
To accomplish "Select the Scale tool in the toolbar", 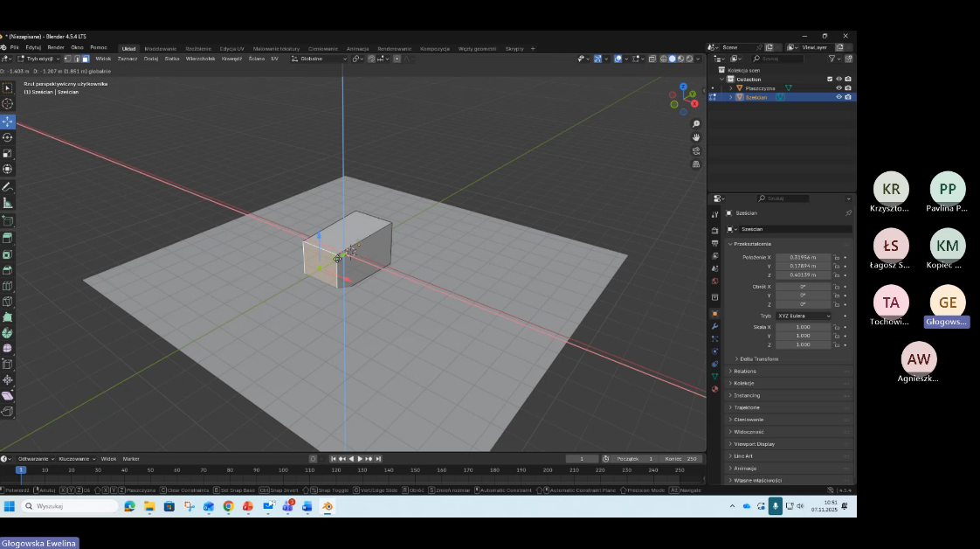I will click(x=8, y=153).
